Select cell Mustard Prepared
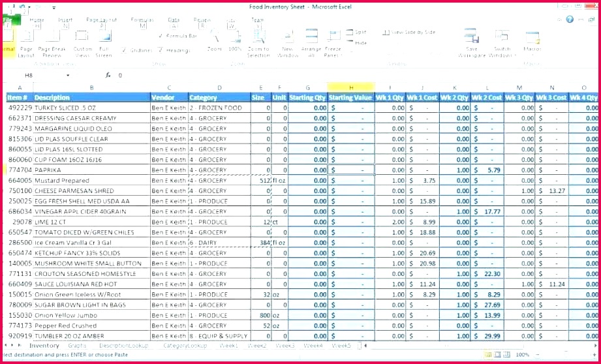This screenshot has width=601, height=364. [x=91, y=181]
